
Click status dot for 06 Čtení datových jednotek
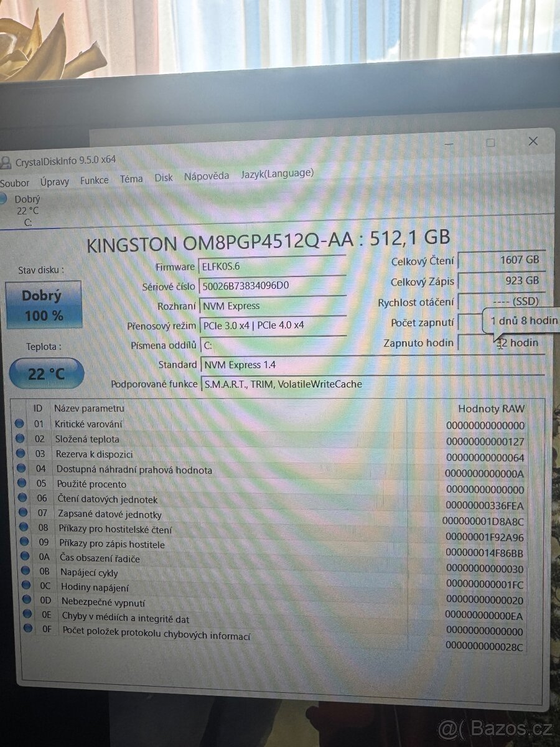coord(22,498)
